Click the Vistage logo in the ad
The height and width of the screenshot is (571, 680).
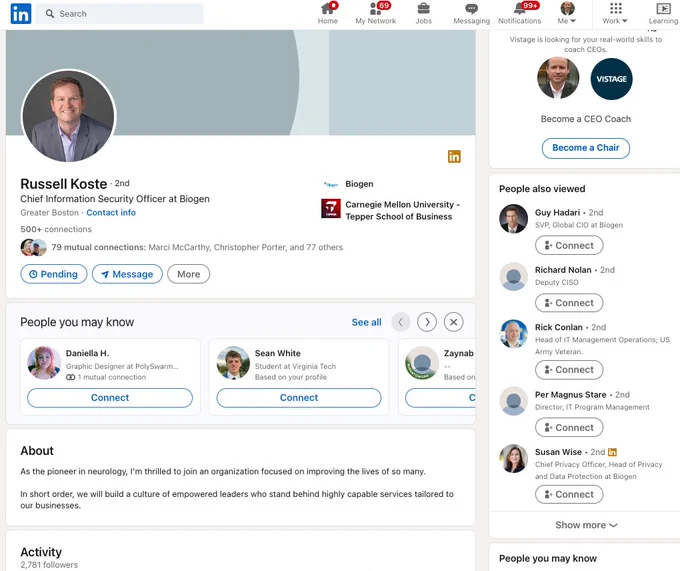(611, 79)
